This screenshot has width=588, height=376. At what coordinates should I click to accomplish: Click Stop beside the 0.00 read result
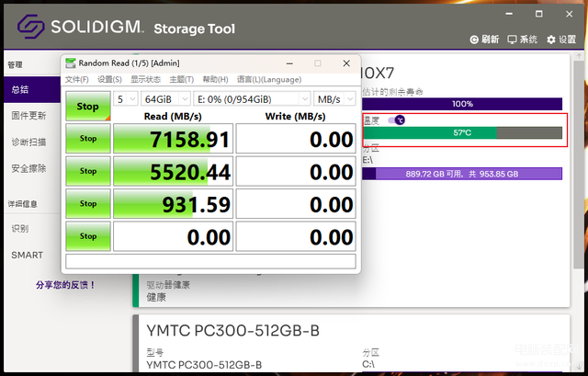coord(88,236)
